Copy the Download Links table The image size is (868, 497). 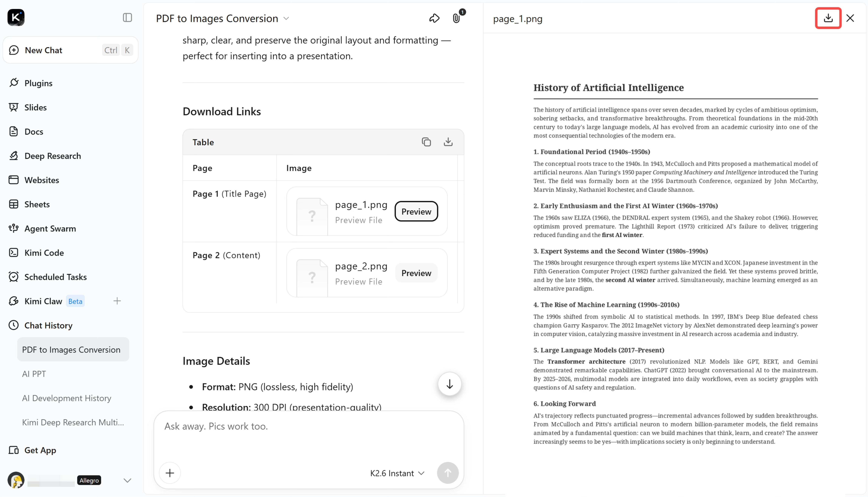[426, 142]
